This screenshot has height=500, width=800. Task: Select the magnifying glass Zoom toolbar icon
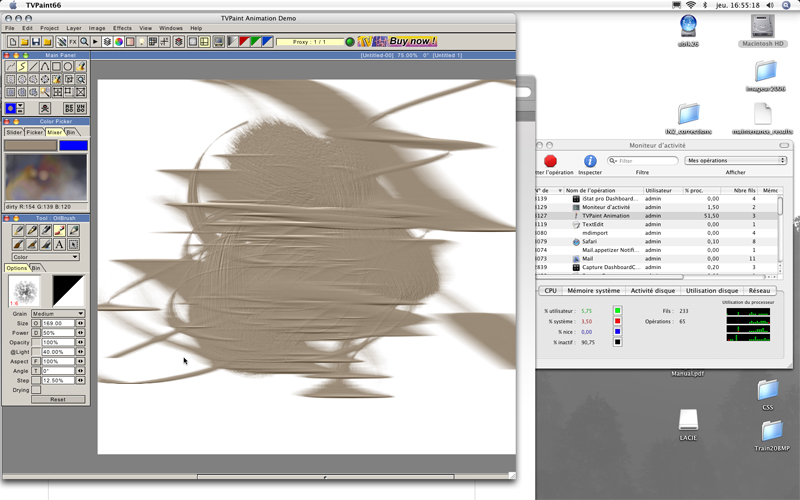(x=84, y=42)
